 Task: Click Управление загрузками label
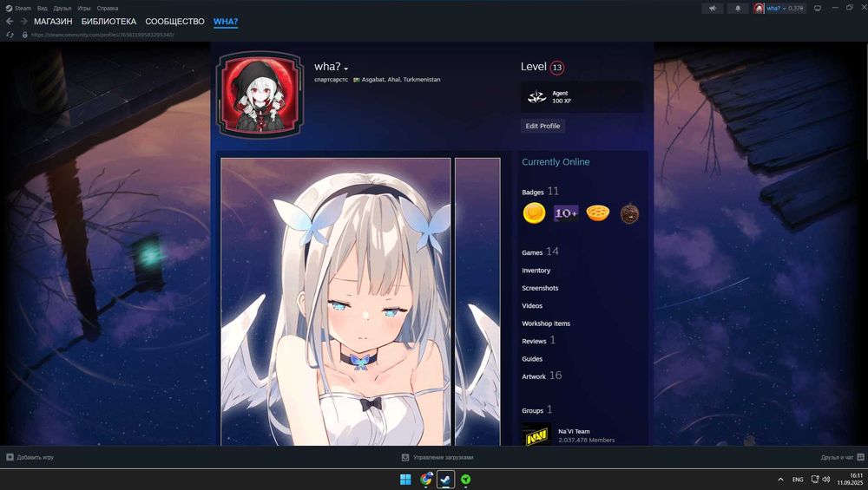tap(444, 457)
